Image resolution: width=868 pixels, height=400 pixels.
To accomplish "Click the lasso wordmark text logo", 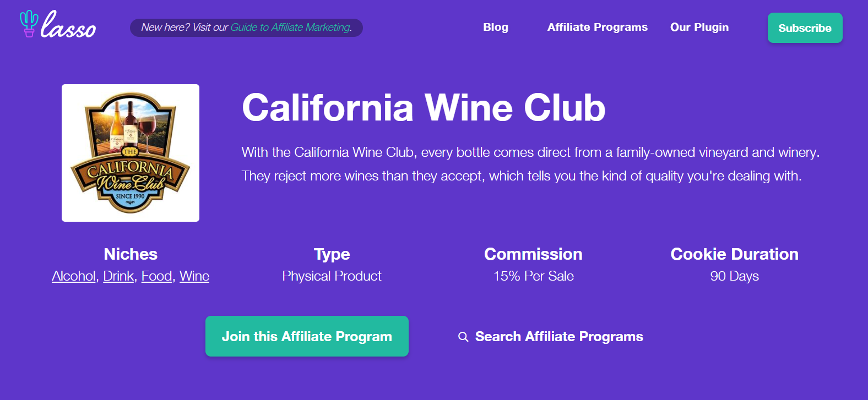I will pyautogui.click(x=69, y=26).
